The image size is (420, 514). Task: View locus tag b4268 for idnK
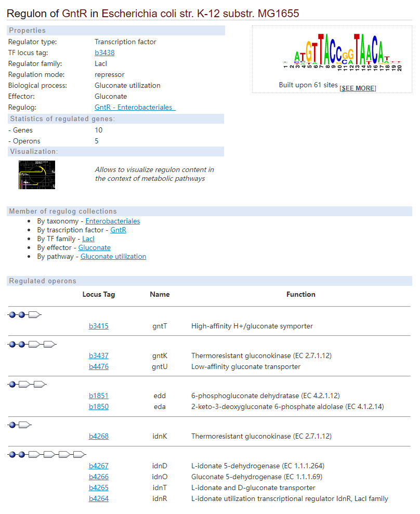coord(99,436)
